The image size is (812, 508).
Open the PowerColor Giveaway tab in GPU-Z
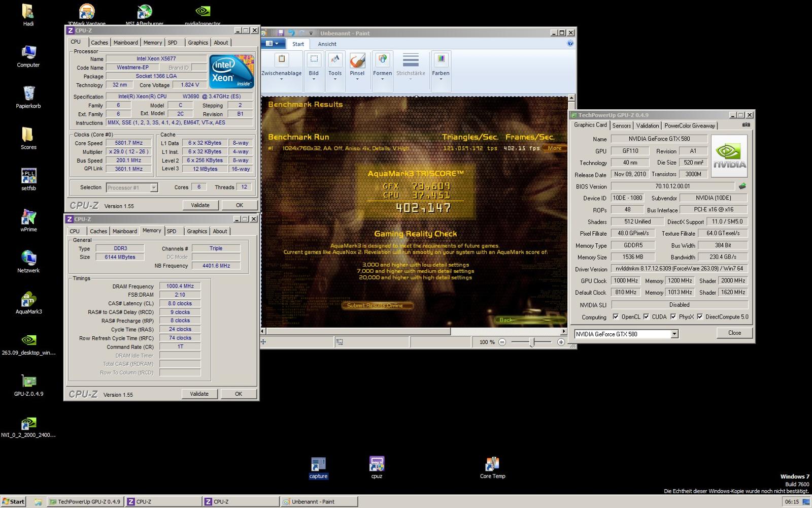[690, 125]
